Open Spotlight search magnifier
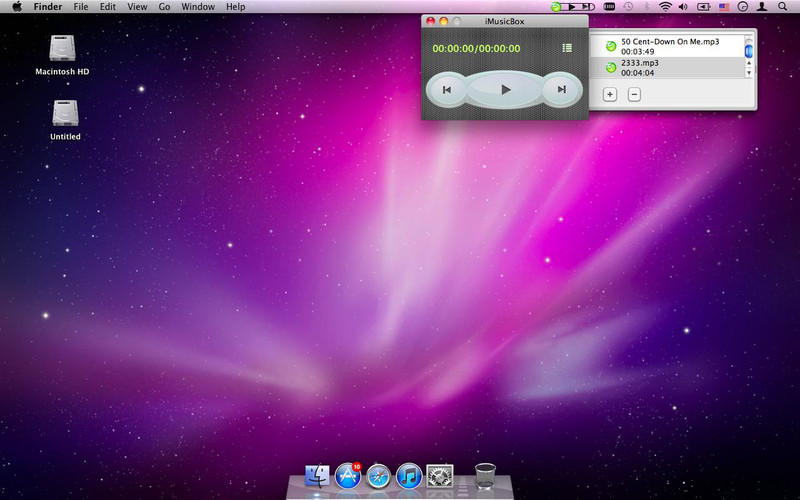The image size is (800, 500). [x=782, y=7]
